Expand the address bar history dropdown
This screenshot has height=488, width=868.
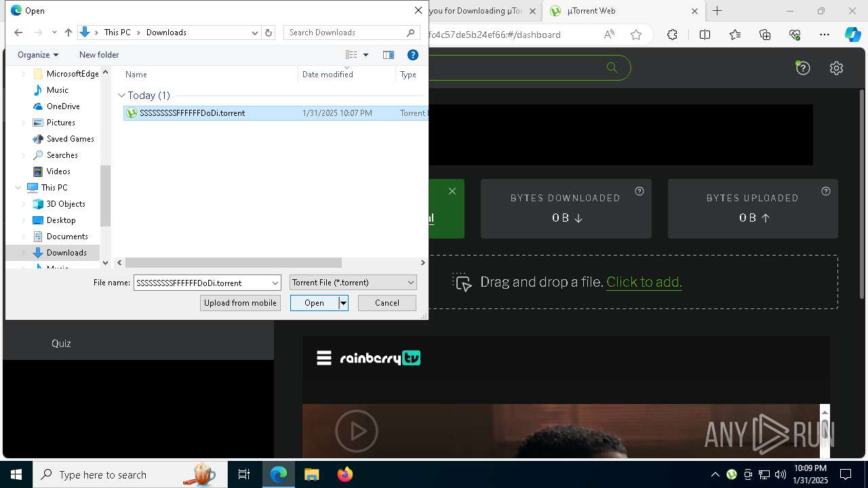coord(255,33)
